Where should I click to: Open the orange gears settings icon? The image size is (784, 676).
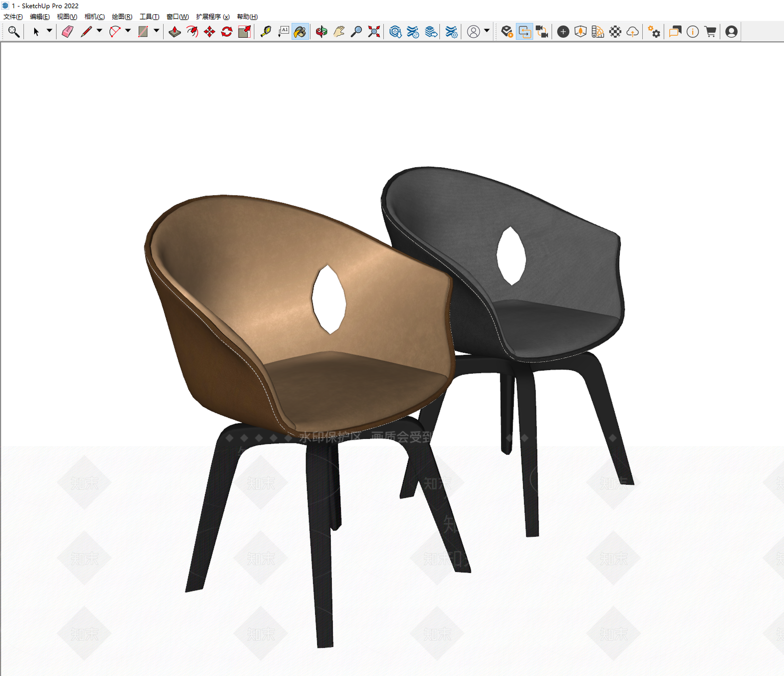(654, 32)
